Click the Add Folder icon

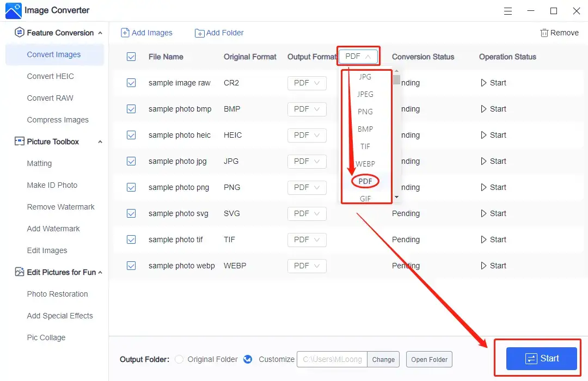pyautogui.click(x=199, y=33)
